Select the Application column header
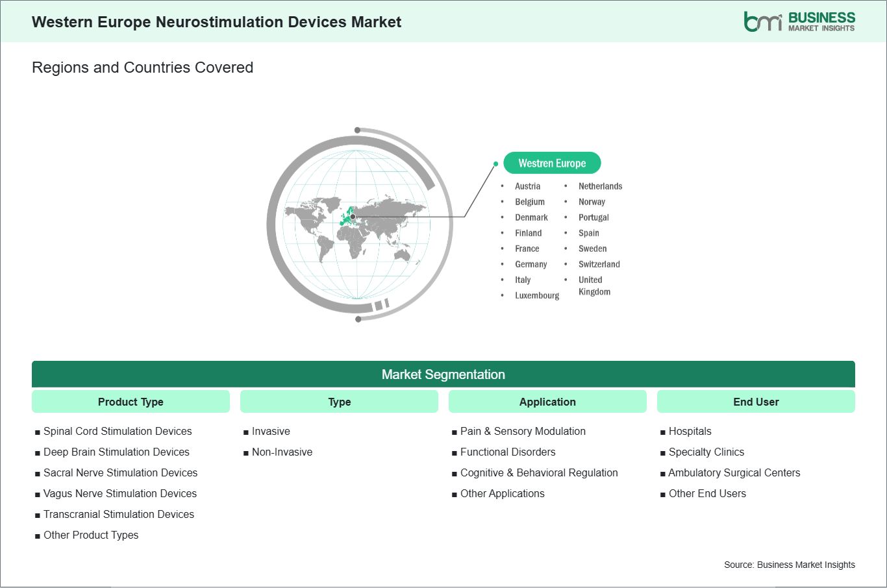Screen dimensions: 887x588 tap(547, 402)
